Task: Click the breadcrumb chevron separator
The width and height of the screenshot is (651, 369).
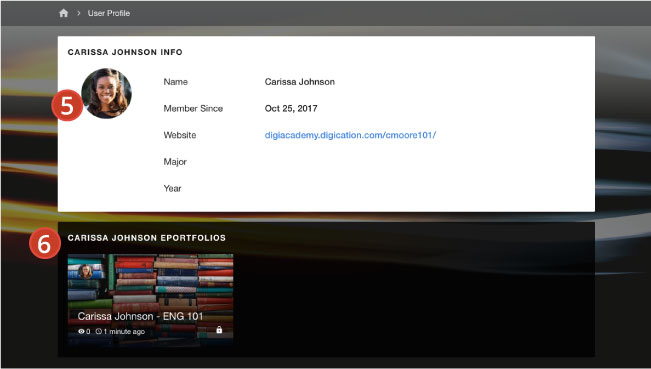Action: click(78, 13)
